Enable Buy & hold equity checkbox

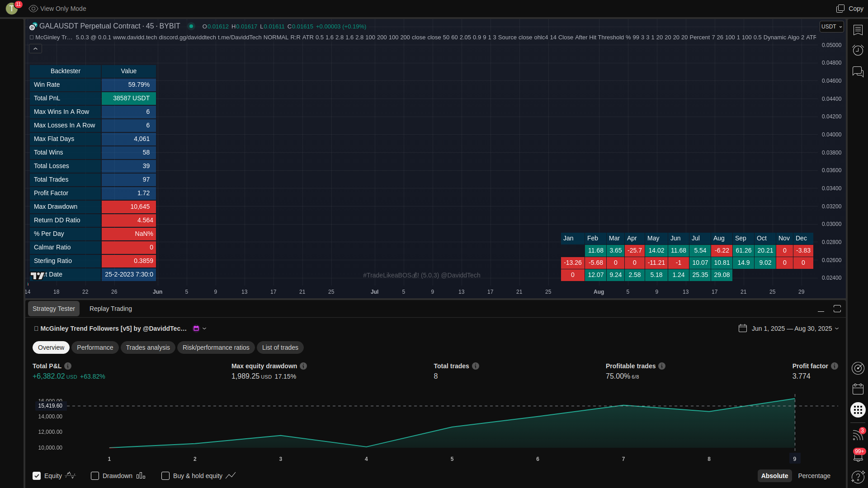165,476
